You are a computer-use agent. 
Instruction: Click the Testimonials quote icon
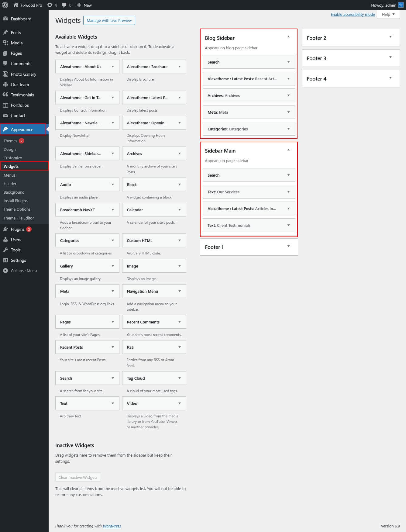(x=5, y=95)
